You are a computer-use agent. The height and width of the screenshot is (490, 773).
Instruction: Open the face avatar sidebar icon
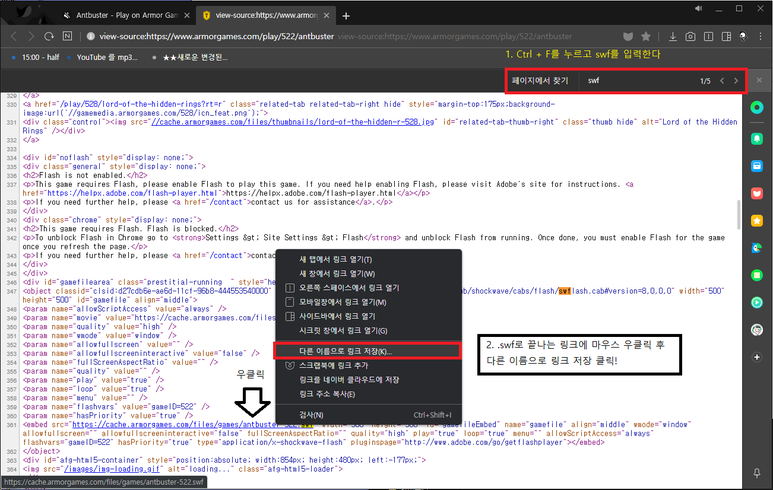[x=757, y=329]
